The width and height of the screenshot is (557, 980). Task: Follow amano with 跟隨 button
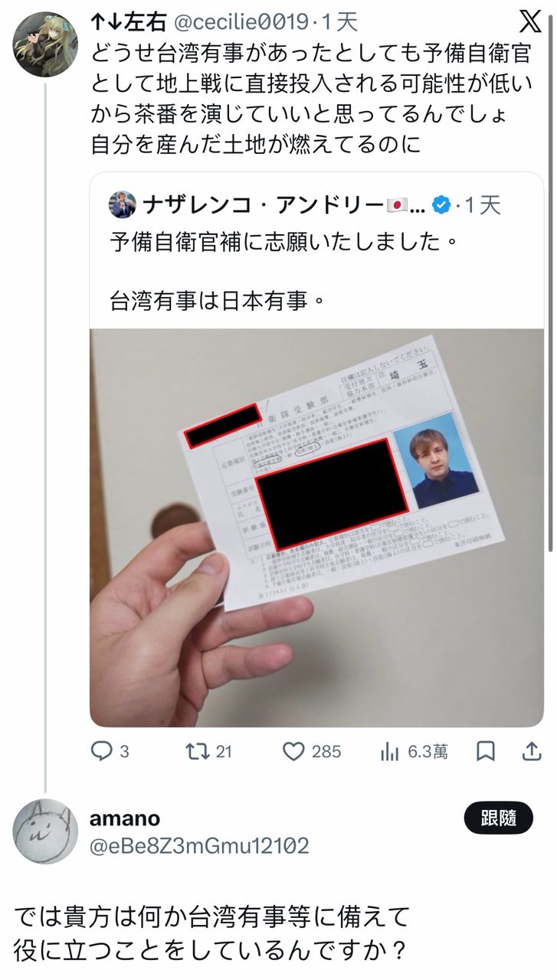(x=499, y=818)
